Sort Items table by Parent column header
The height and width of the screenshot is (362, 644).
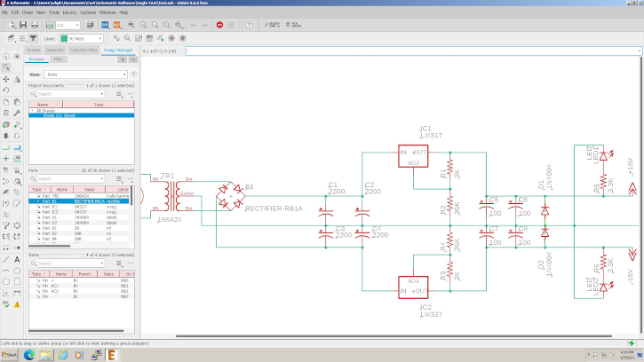(x=84, y=274)
